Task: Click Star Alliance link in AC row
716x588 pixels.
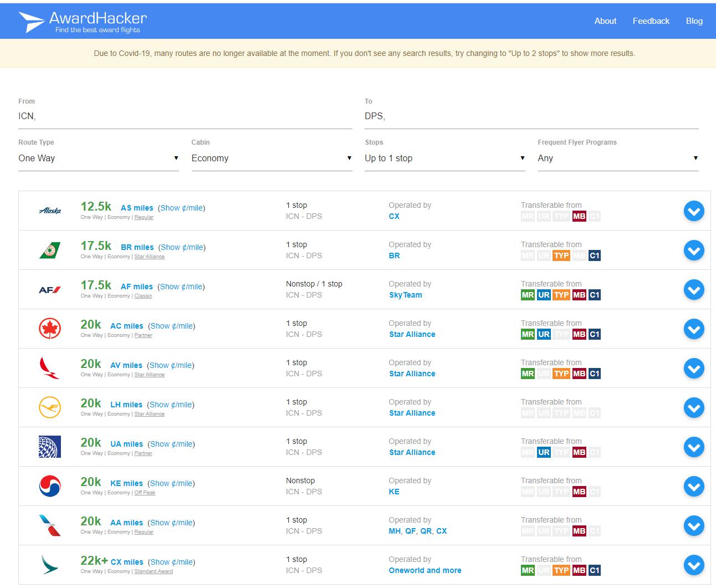Action: pos(412,334)
